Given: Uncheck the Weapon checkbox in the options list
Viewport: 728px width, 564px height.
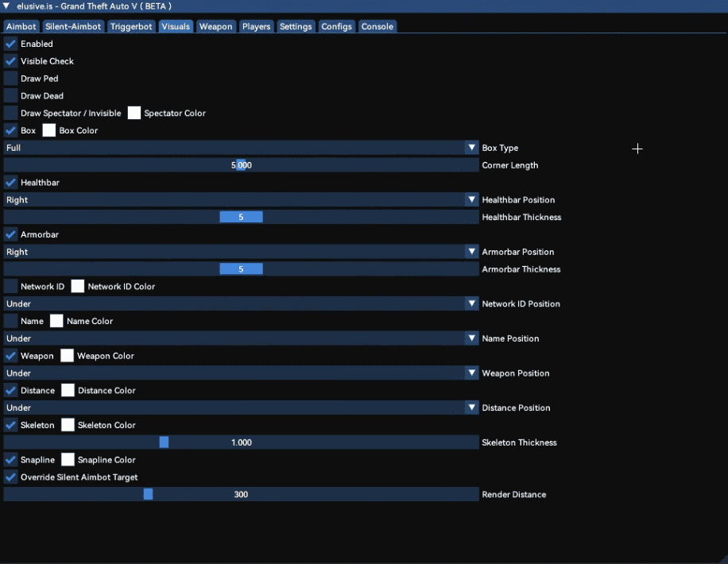Looking at the screenshot, I should pyautogui.click(x=10, y=356).
